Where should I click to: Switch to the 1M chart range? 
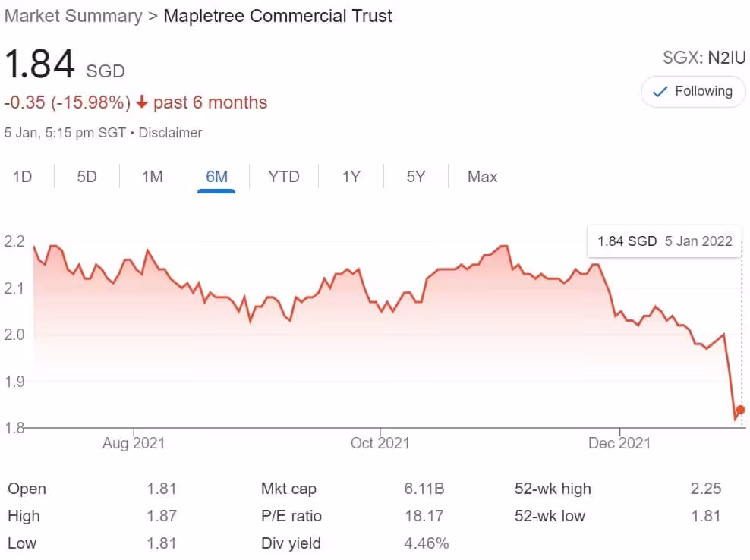tap(152, 177)
